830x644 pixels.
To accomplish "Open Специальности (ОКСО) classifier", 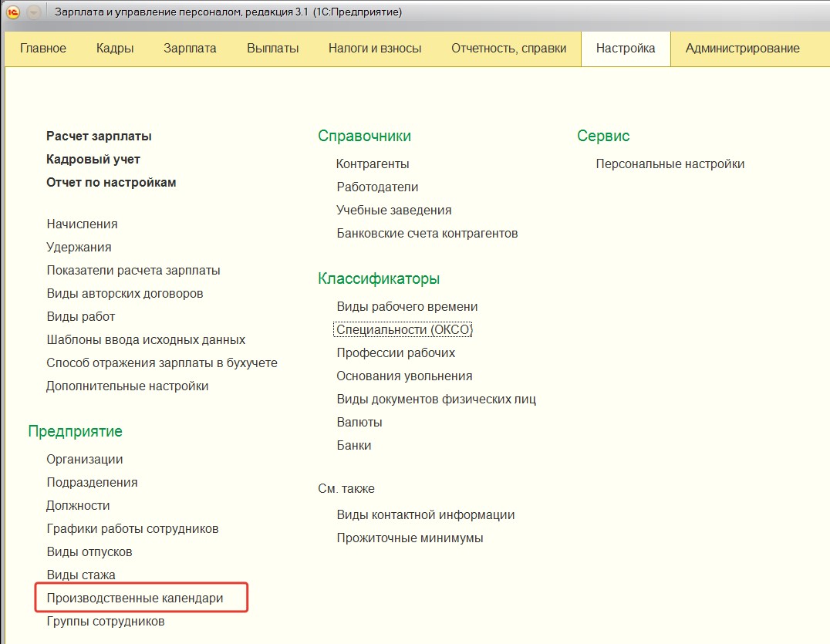I will (x=403, y=329).
